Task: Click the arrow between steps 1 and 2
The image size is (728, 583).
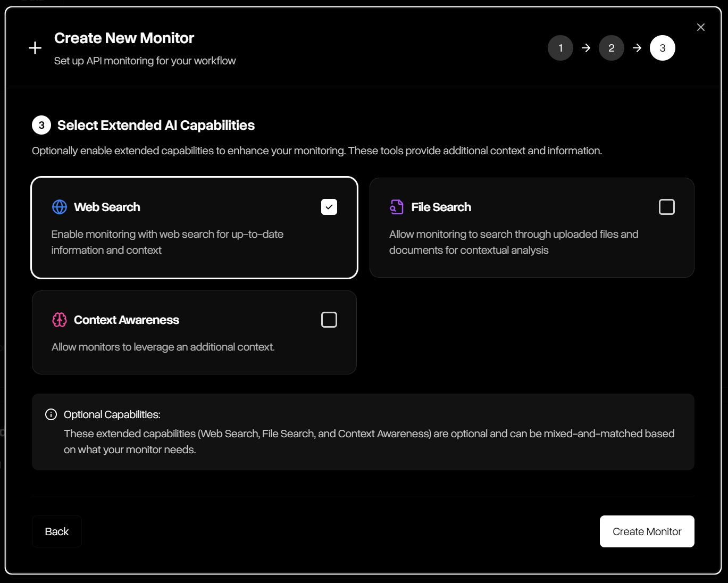Action: pos(585,47)
